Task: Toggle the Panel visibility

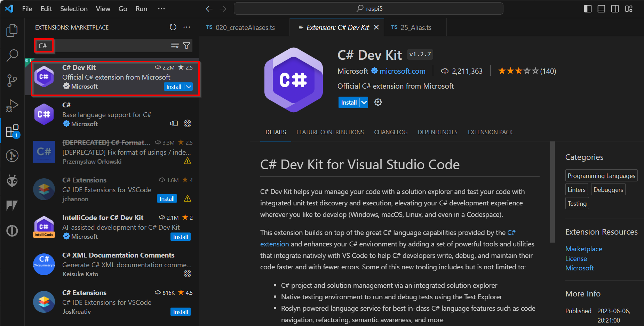Action: pyautogui.click(x=601, y=8)
